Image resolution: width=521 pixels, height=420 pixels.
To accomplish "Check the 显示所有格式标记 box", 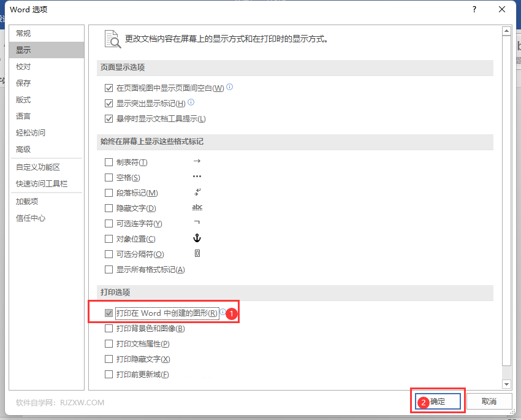I will click(109, 269).
